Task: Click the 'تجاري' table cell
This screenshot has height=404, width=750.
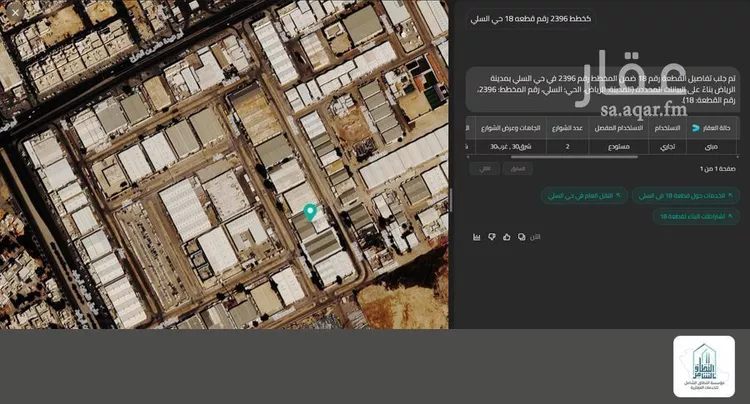Action: pos(667,147)
